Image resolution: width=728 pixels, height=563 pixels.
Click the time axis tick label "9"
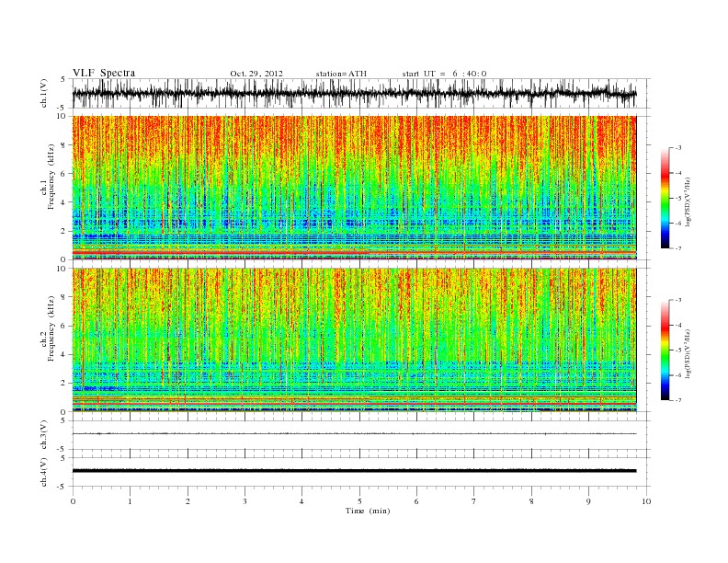coord(588,501)
